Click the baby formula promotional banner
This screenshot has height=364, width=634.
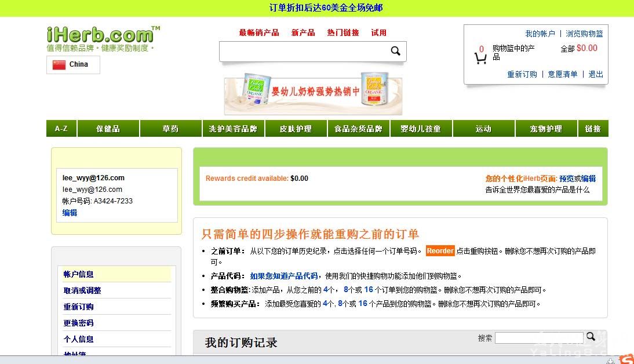314,94
